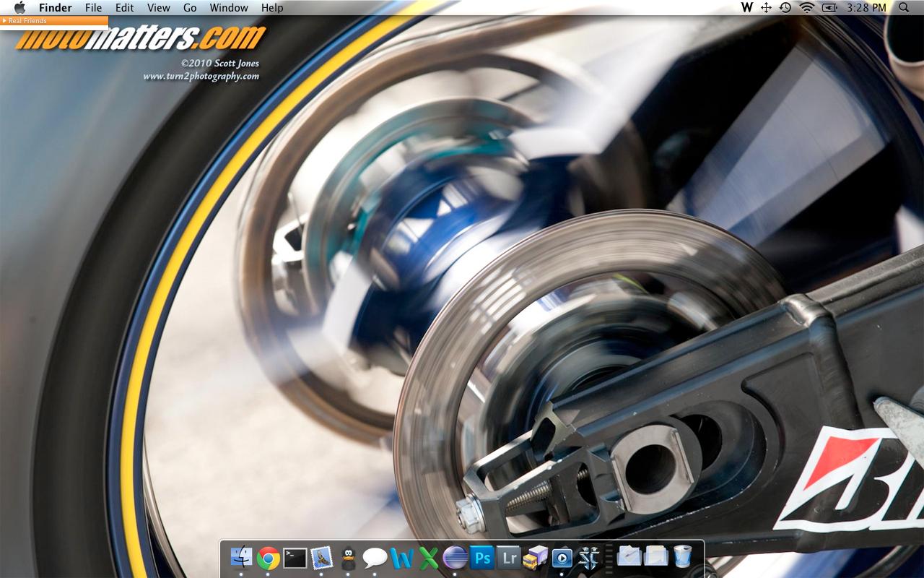
Task: Open the Window menu
Action: coord(229,8)
